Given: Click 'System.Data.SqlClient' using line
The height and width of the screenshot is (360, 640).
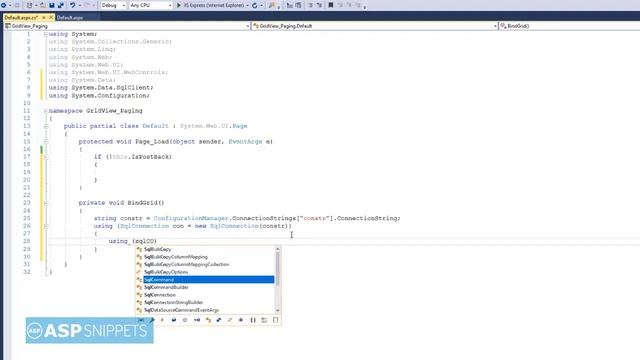Looking at the screenshot, I should [112, 88].
